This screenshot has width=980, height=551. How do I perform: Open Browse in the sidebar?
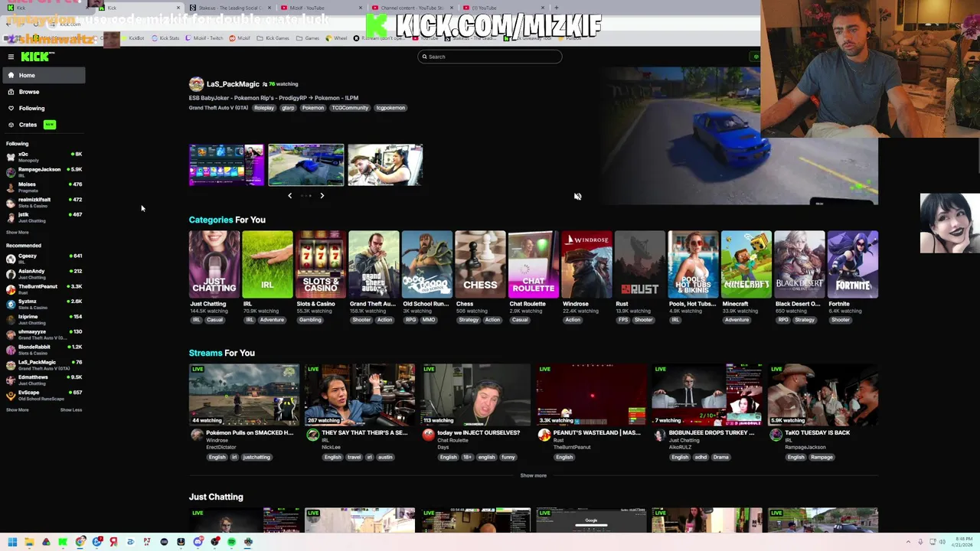coord(43,92)
